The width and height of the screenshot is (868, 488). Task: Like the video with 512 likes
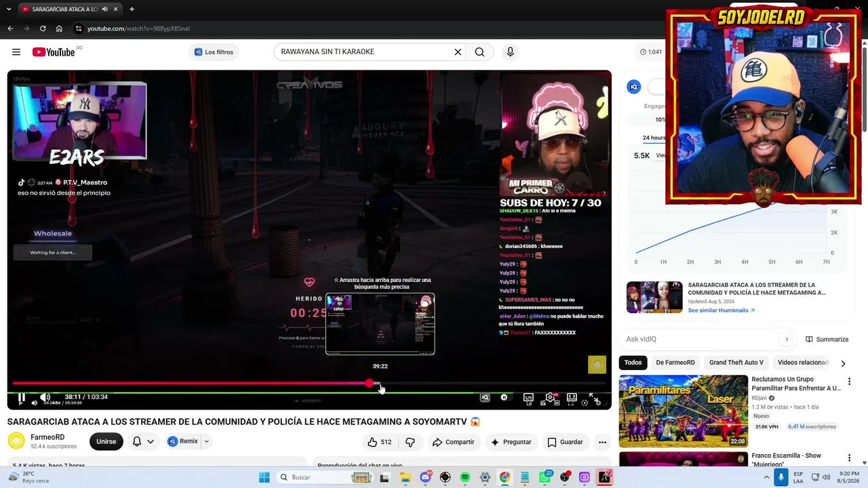tap(380, 442)
